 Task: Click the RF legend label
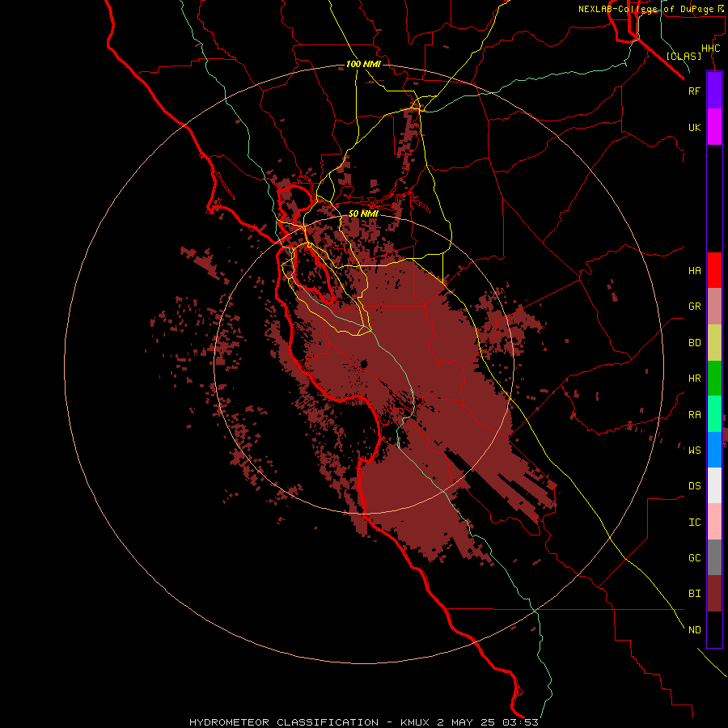tap(694, 91)
